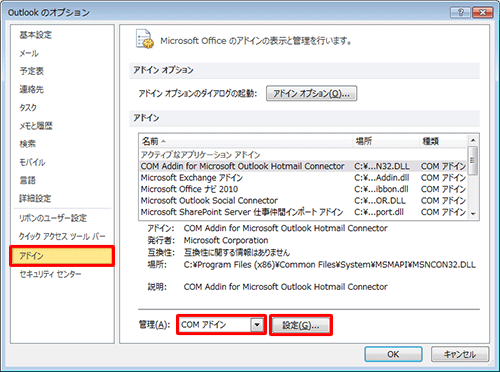Confirm with the OK button
Image resolution: width=500 pixels, height=372 pixels.
(x=393, y=354)
